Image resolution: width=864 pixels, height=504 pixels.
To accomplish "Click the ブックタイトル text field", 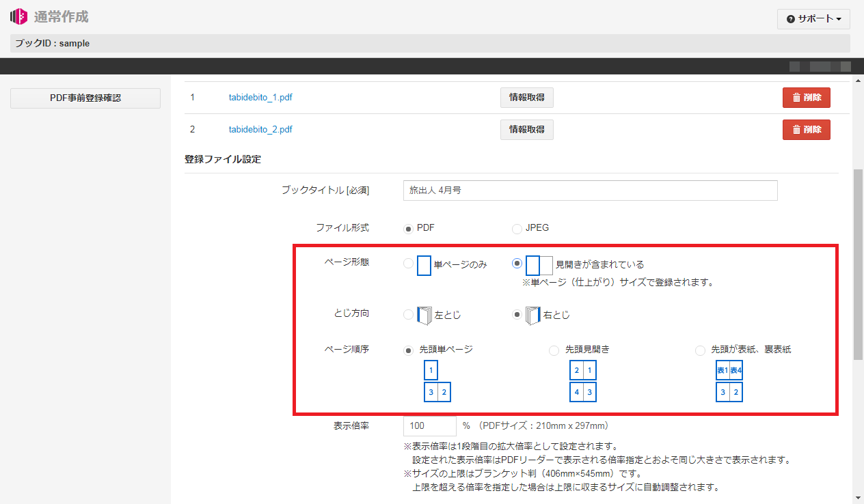I will 590,191.
